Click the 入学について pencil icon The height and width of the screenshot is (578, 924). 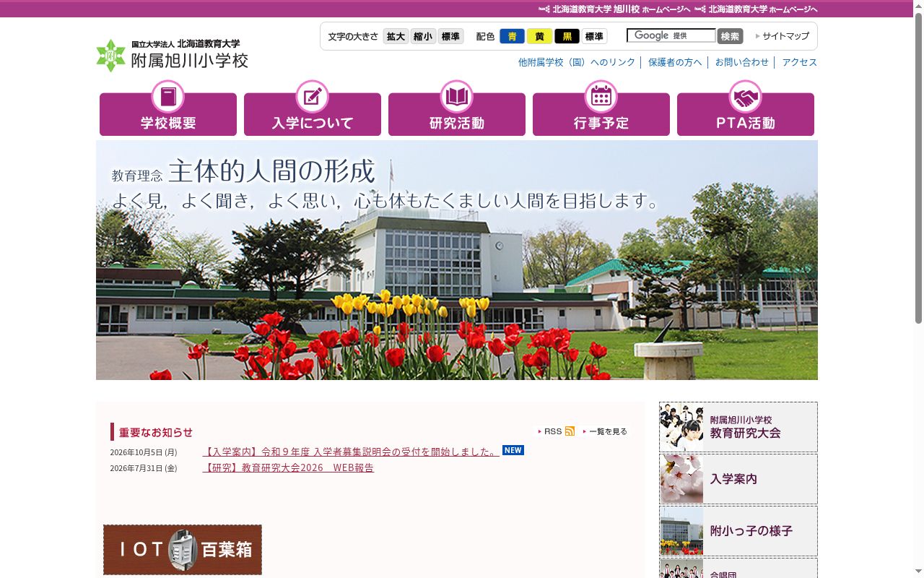coord(313,96)
